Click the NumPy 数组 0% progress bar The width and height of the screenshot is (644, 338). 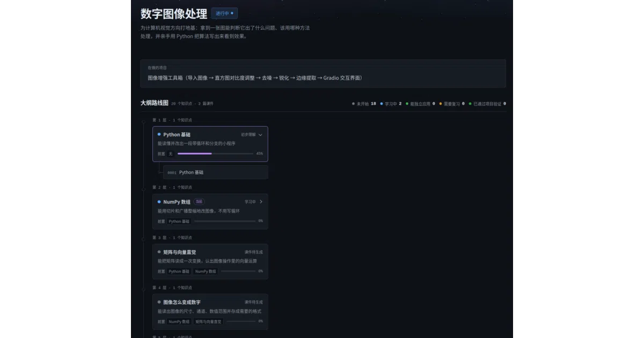225,221
